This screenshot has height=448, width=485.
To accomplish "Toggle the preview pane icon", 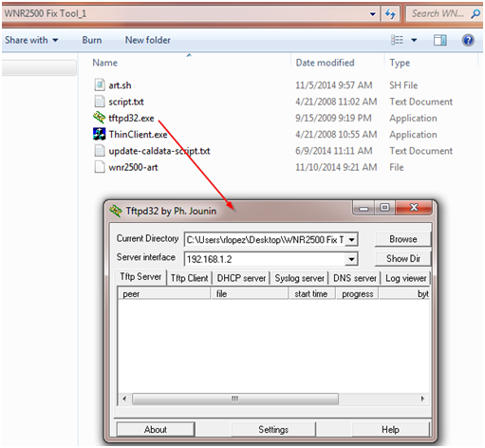I will coord(439,40).
